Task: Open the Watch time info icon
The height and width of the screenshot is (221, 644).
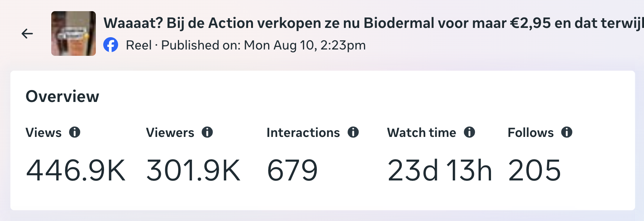Action: point(469,132)
